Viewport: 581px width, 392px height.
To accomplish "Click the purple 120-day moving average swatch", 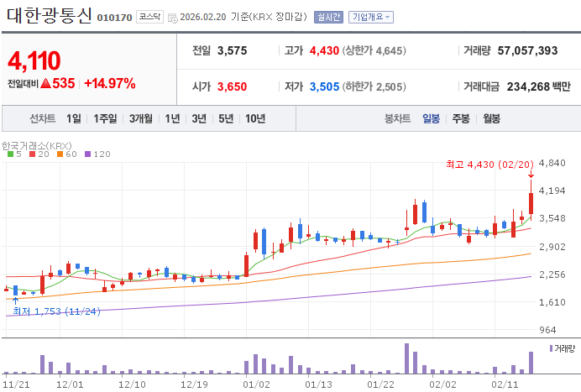I will click(x=88, y=154).
